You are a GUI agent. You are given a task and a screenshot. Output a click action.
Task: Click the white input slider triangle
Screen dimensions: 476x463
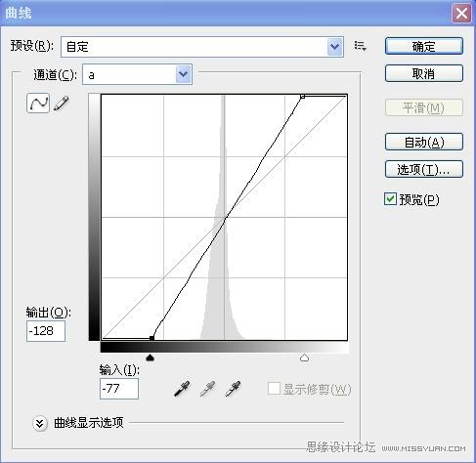click(x=304, y=358)
